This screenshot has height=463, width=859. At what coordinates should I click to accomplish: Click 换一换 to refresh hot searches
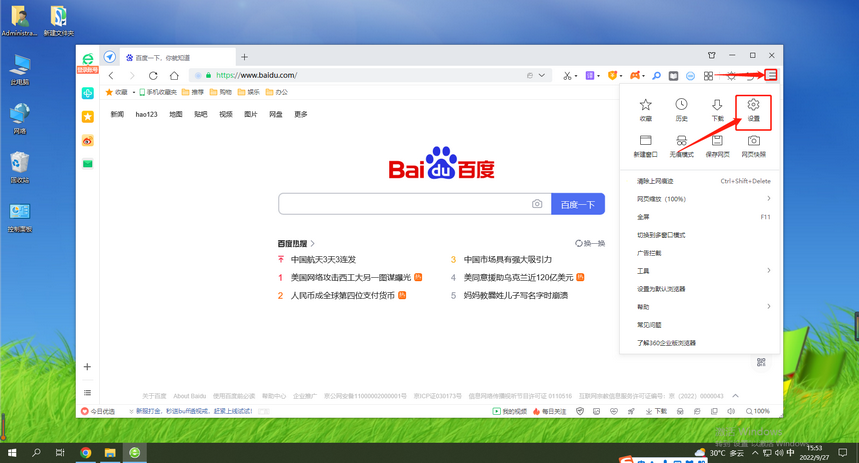click(x=590, y=243)
